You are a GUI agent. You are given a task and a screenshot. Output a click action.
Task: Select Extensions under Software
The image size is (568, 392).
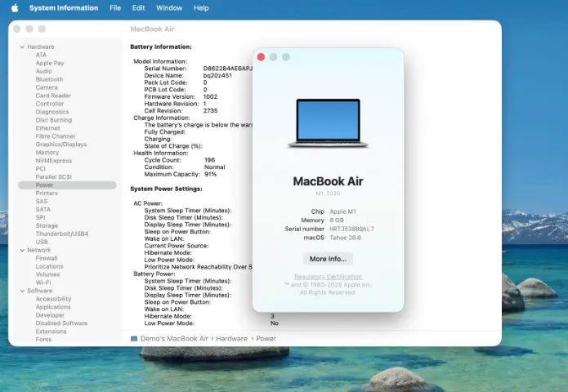point(51,332)
